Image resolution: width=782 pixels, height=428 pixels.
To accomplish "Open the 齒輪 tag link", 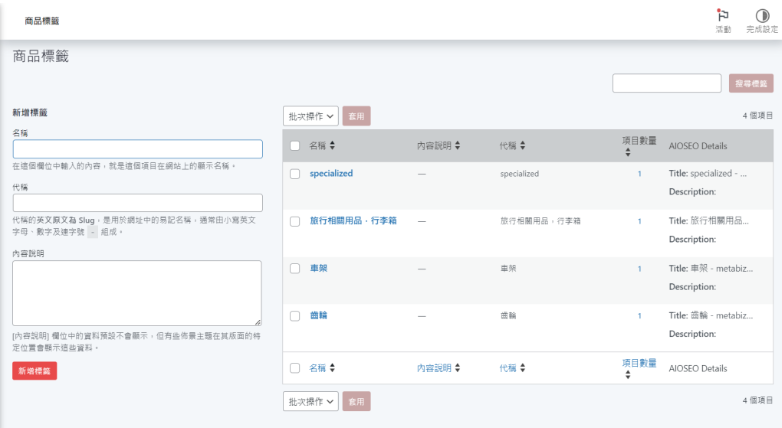I will click(318, 315).
